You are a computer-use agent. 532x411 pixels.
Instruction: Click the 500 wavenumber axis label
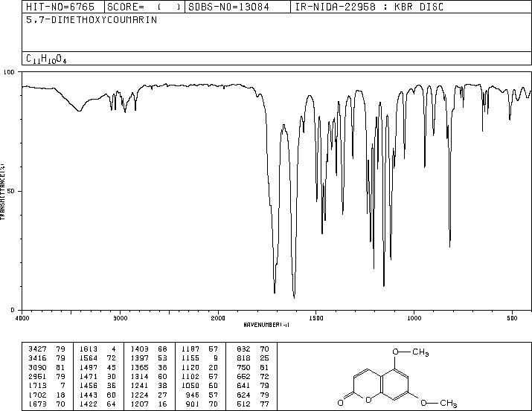pyautogui.click(x=512, y=318)
